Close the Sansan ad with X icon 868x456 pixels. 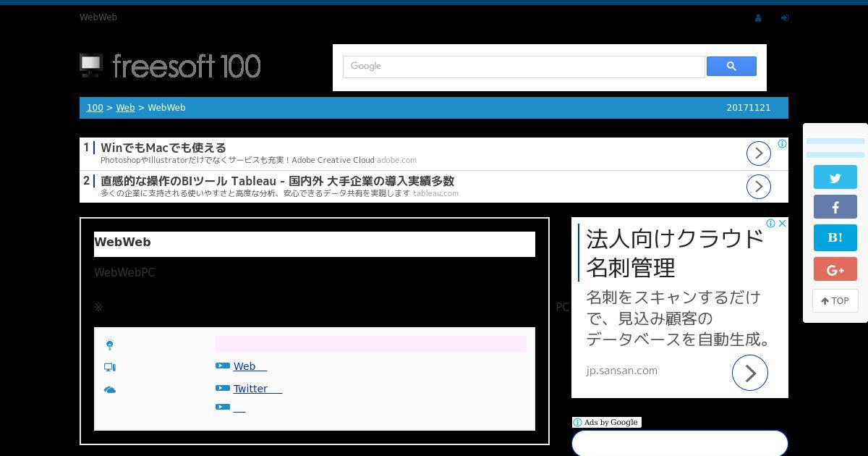coord(782,224)
